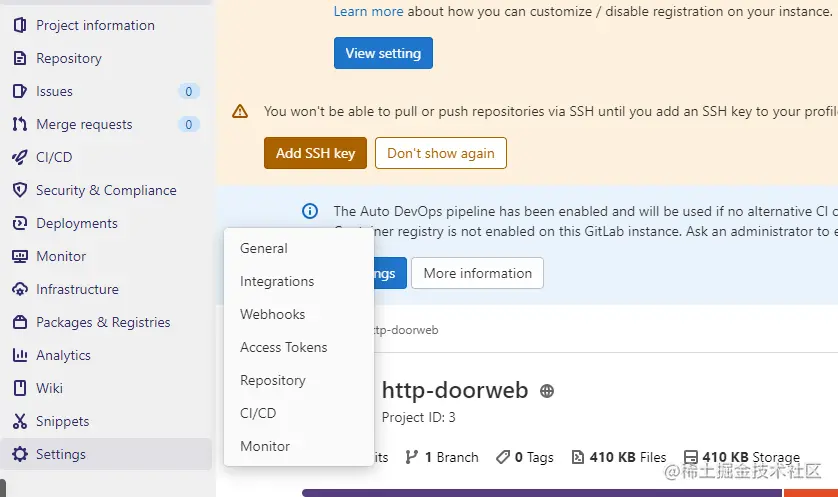
Task: Open the 410 KB Files link
Action: coord(619,457)
